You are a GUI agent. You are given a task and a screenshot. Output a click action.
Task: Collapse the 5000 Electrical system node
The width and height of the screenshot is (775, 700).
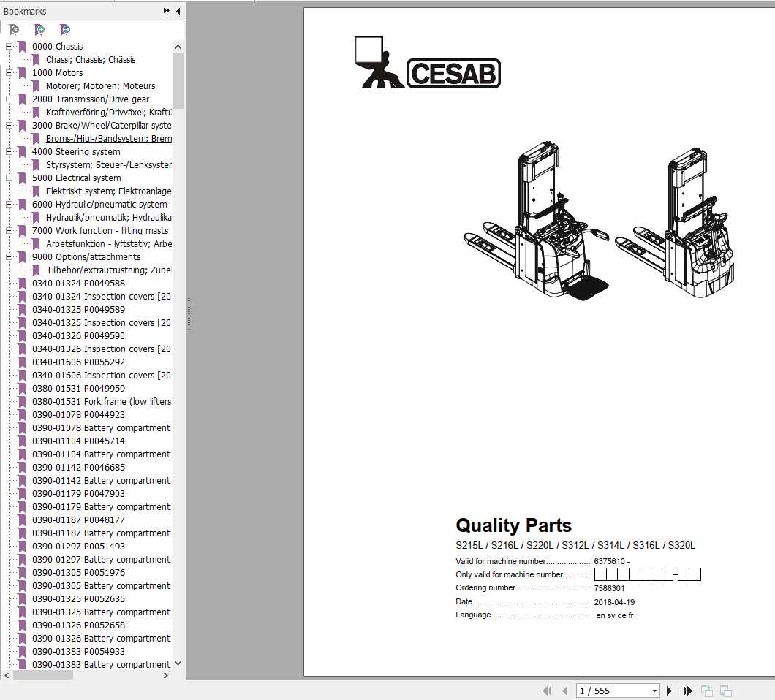click(x=9, y=178)
